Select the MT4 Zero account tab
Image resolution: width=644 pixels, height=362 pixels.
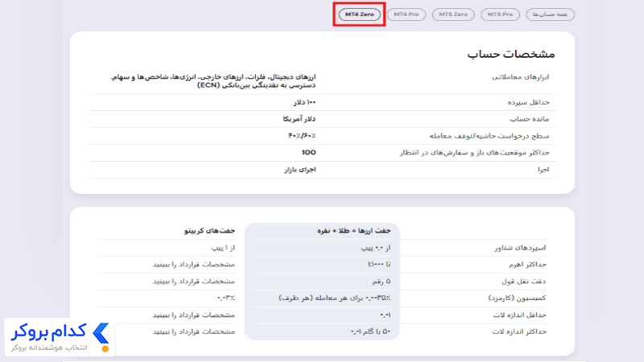pyautogui.click(x=359, y=14)
